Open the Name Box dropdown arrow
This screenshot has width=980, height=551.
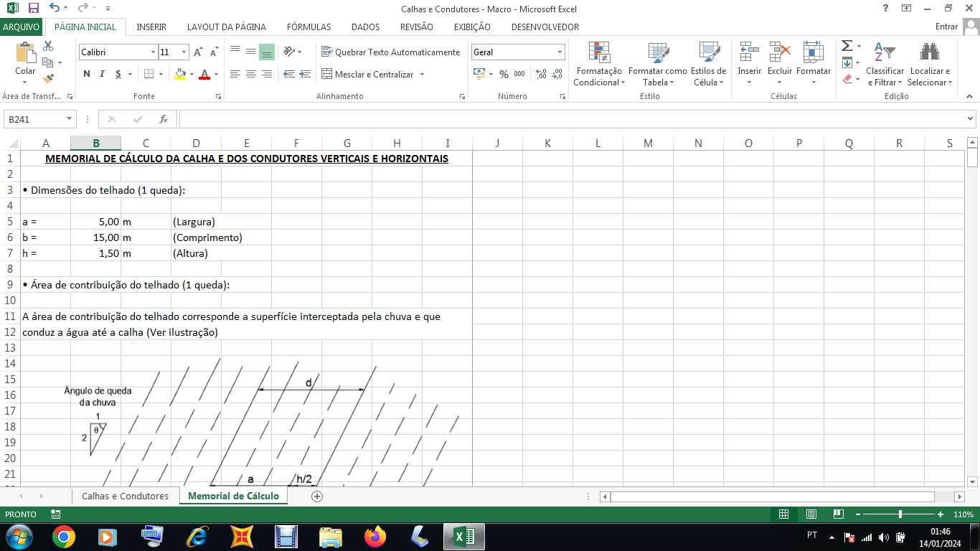coord(70,119)
